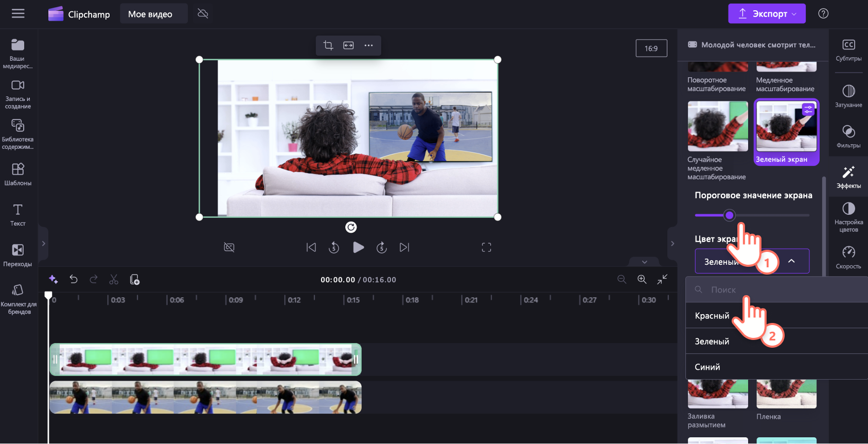Select the crop tool above preview
The height and width of the screenshot is (444, 868).
tap(328, 45)
